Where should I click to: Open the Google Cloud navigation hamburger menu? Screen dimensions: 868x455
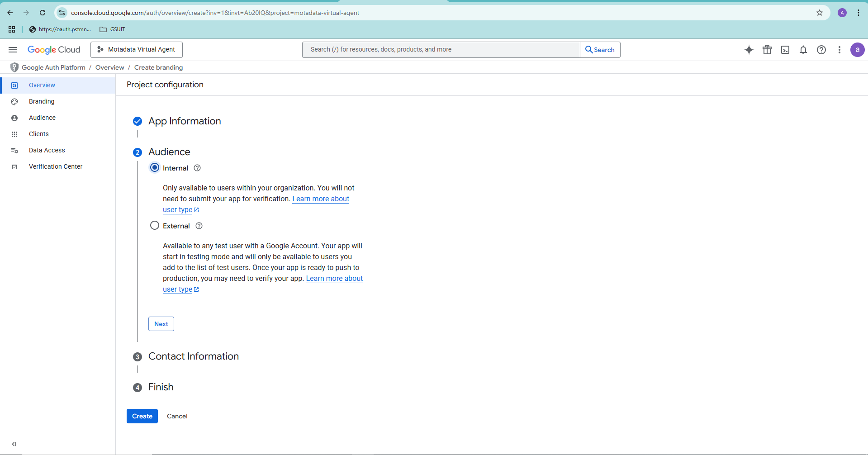click(x=12, y=50)
